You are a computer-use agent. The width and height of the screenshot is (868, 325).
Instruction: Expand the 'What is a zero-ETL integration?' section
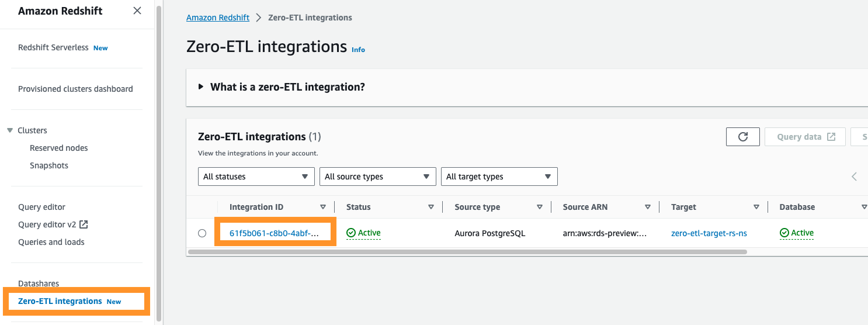[201, 87]
